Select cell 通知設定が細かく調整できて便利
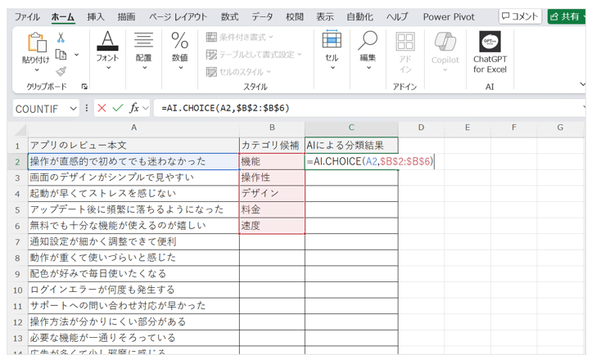 click(x=133, y=242)
